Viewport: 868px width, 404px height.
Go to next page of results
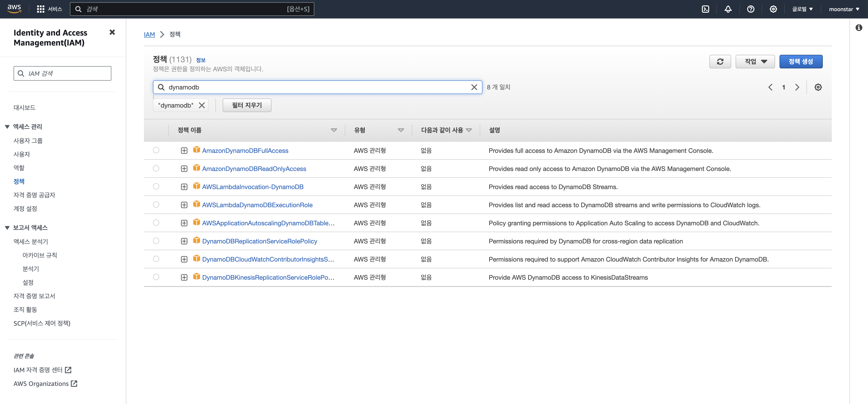pyautogui.click(x=797, y=87)
